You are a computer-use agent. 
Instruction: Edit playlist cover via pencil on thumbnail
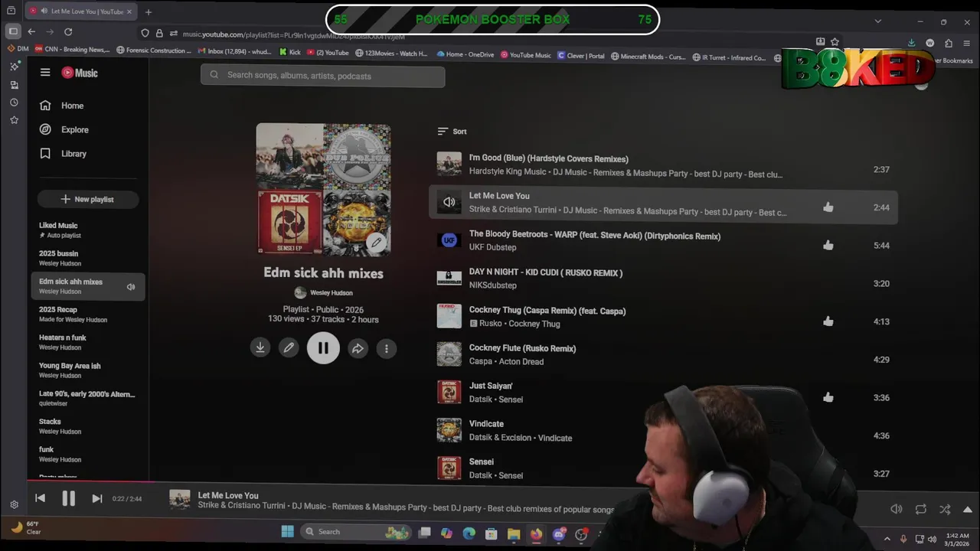[376, 242]
